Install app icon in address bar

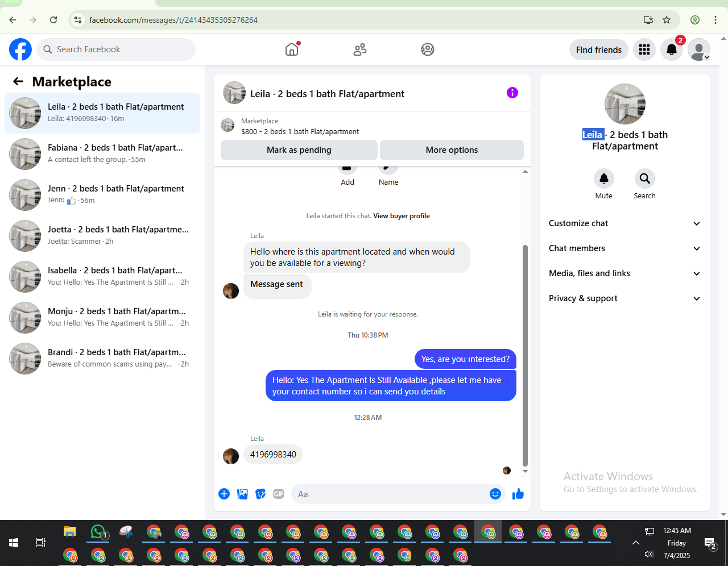click(648, 20)
